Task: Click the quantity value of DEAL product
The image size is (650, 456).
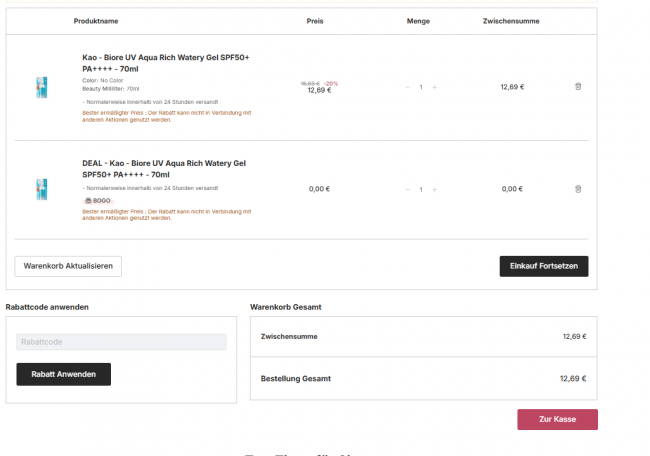Action: tap(421, 189)
